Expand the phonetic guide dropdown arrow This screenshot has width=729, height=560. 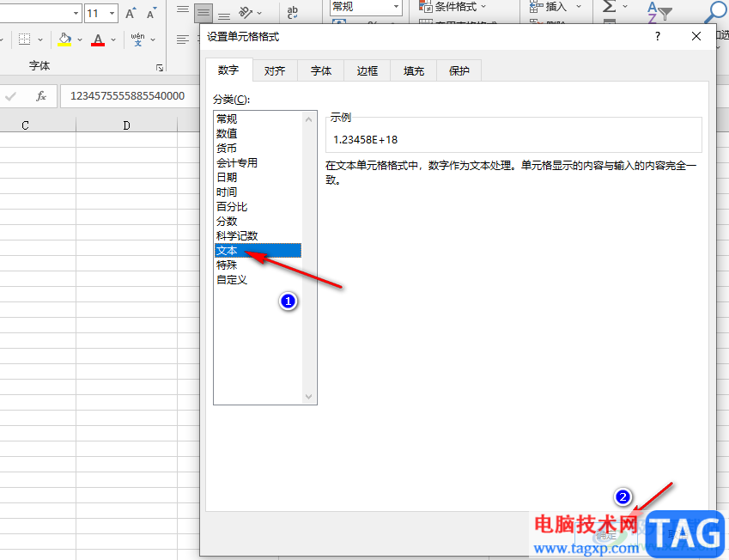coord(153,40)
